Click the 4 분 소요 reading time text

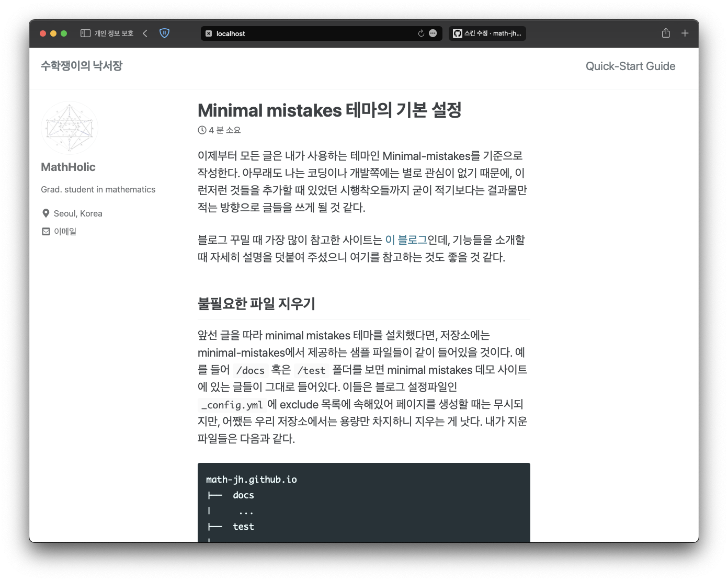pos(225,130)
